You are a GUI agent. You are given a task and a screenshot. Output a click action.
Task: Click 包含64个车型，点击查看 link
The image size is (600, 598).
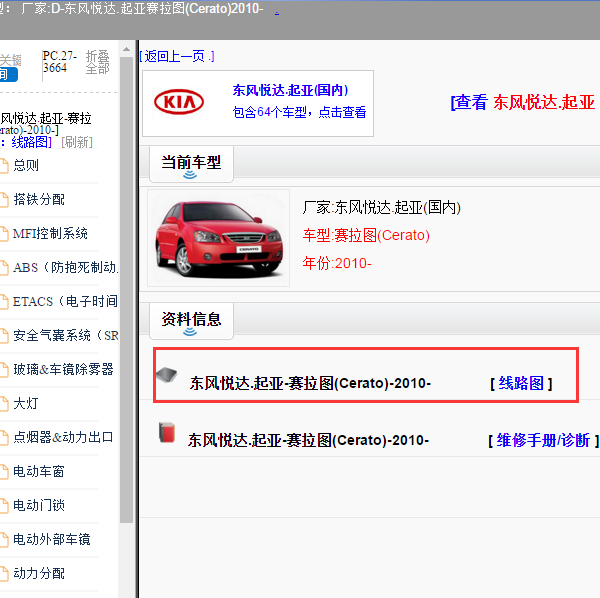pos(299,112)
